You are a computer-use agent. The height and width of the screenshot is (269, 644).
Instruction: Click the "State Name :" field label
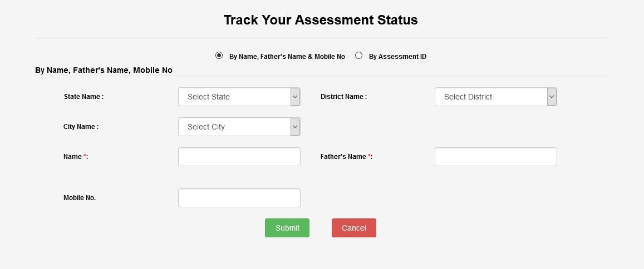coord(83,97)
